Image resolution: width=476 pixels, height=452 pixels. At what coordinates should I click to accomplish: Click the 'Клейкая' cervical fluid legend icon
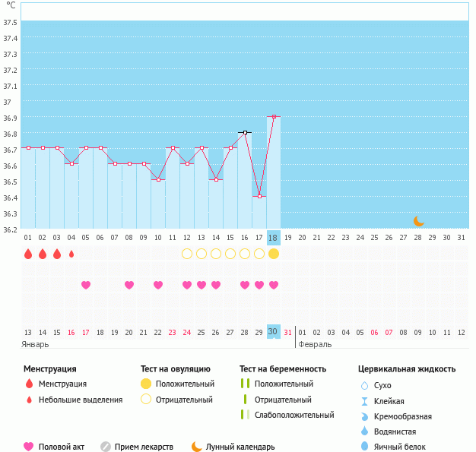point(365,401)
